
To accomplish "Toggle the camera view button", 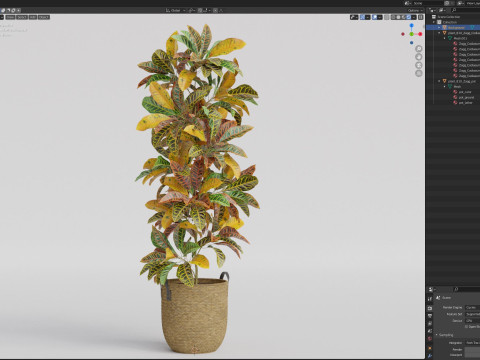I will point(419,65).
